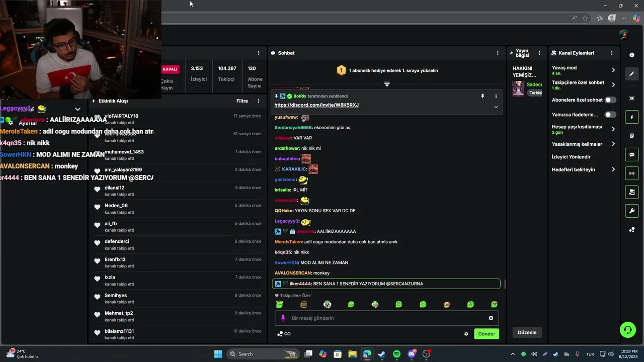The image size is (644, 362).
Task: Toggle Abonelere özel sohbet switch
Action: [610, 100]
